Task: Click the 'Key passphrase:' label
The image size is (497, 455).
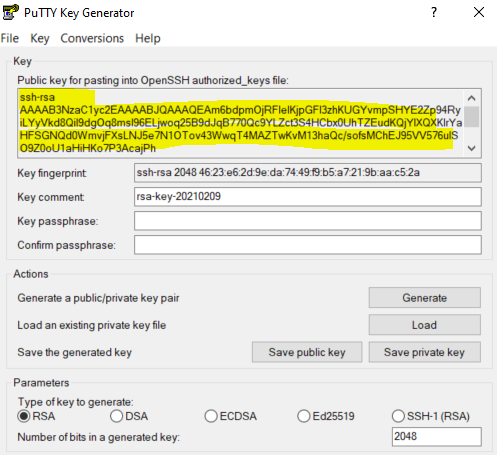Action: (58, 221)
